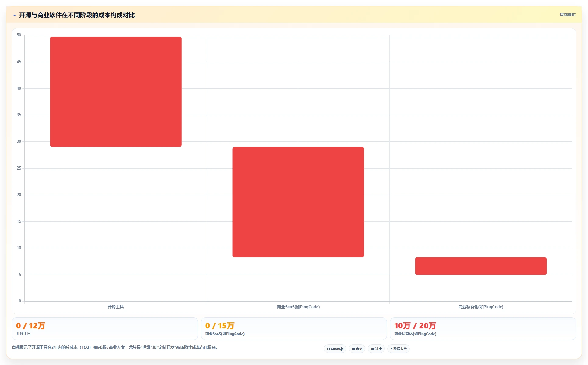
Task: Click the y-axis value 10
Action: (19, 248)
